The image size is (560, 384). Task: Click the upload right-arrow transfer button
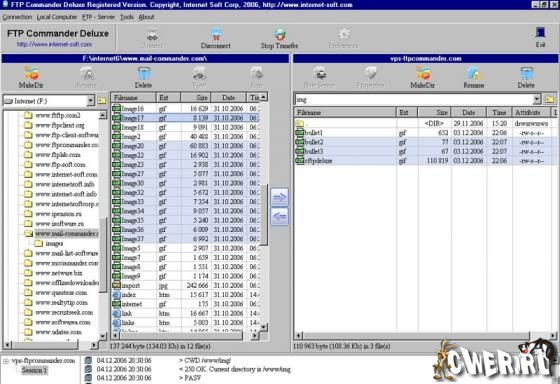click(280, 197)
